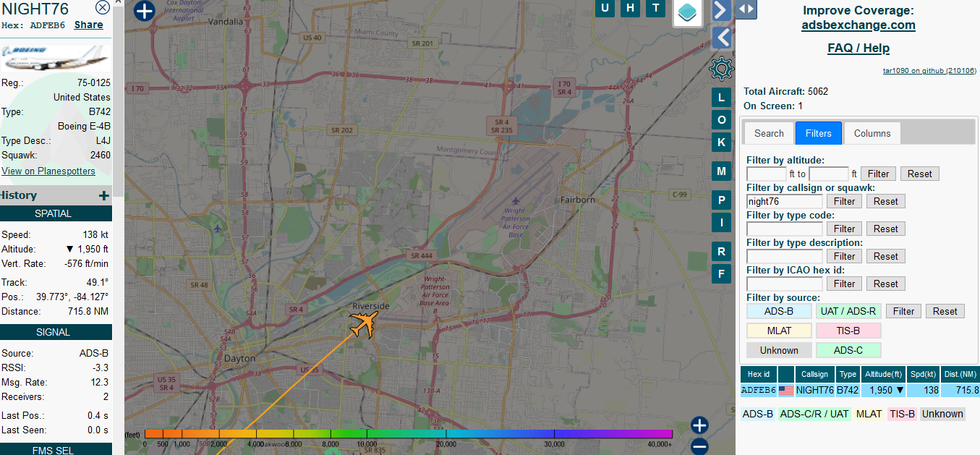Select ADS-C source filter option

[x=848, y=350]
